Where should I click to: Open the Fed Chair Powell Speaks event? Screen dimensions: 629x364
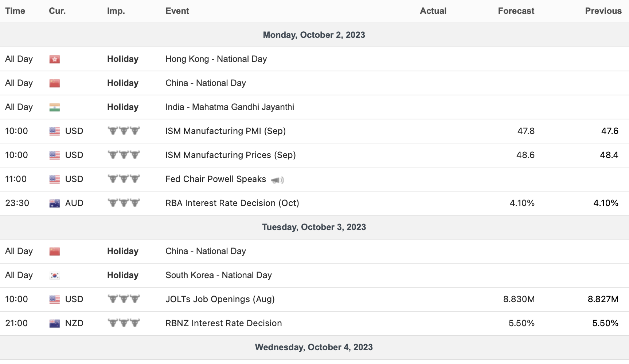215,179
